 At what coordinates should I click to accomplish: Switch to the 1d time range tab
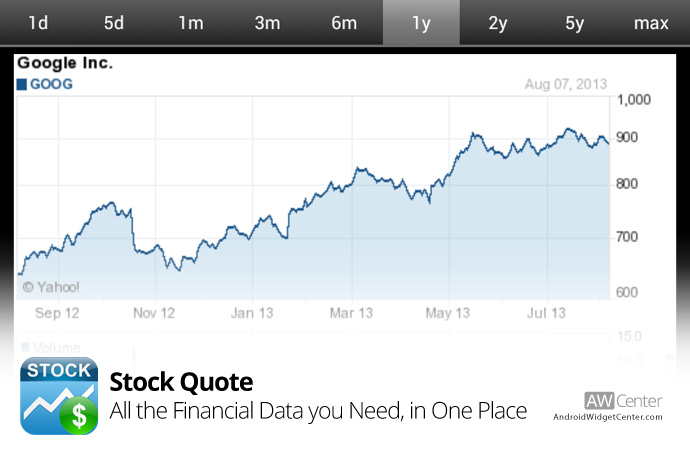click(x=38, y=23)
